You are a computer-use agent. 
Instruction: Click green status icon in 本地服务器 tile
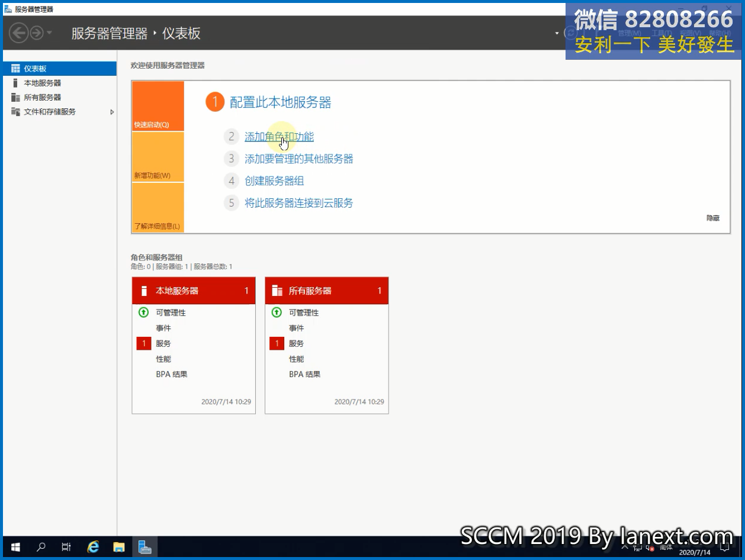[x=143, y=312]
